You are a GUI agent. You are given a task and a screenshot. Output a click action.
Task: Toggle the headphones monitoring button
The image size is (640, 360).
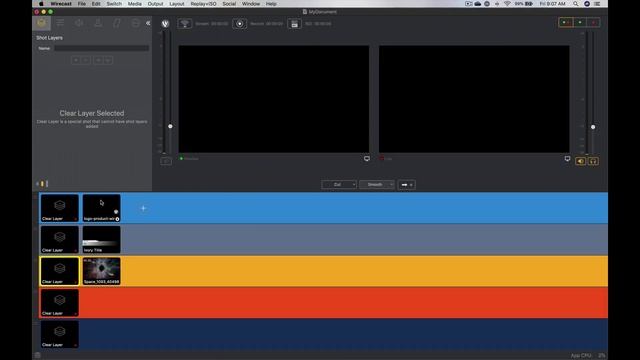point(593,161)
